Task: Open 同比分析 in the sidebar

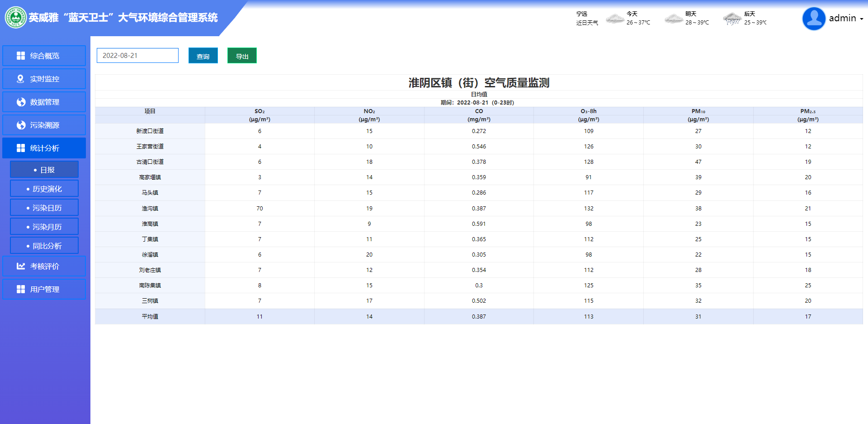Action: click(44, 246)
